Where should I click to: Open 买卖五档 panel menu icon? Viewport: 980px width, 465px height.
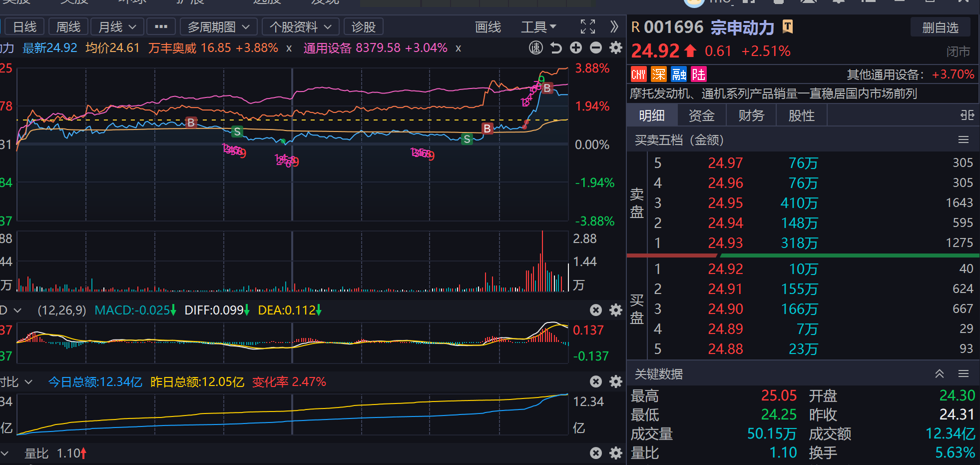[964, 140]
